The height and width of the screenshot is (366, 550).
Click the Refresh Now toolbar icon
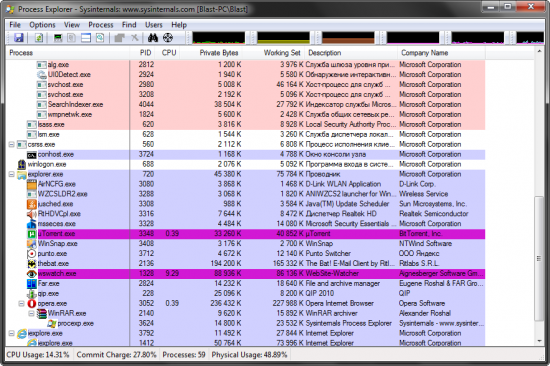tap(39, 38)
